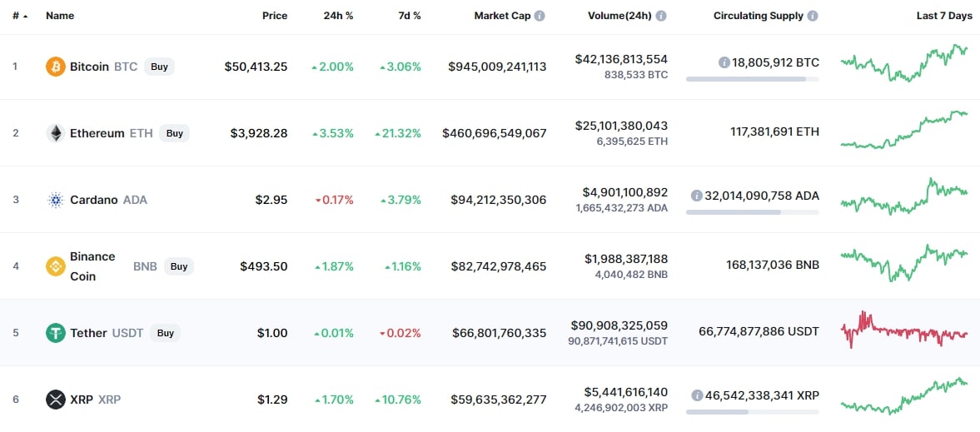Click the Buy button for Ethereum

pyautogui.click(x=174, y=133)
